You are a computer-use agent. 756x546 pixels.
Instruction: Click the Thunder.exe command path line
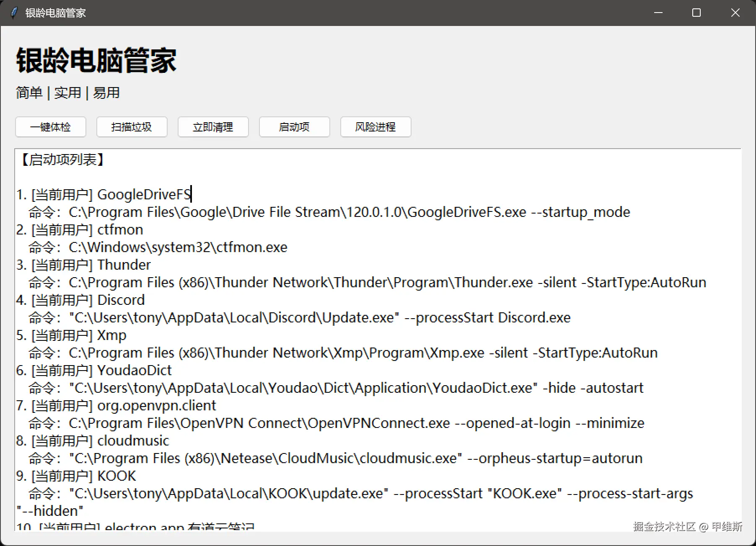[x=368, y=283]
